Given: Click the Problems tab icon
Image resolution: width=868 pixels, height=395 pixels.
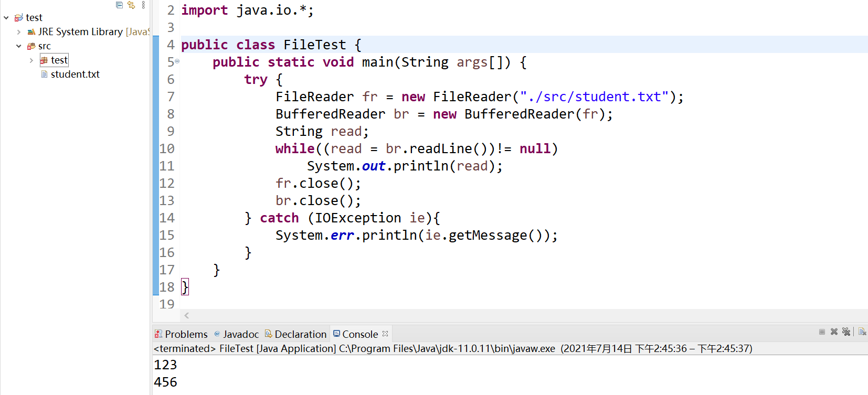Looking at the screenshot, I should click(x=158, y=334).
